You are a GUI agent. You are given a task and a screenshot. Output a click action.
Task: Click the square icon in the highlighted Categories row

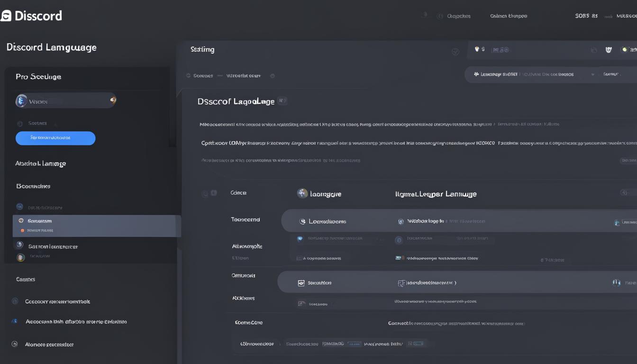click(300, 283)
